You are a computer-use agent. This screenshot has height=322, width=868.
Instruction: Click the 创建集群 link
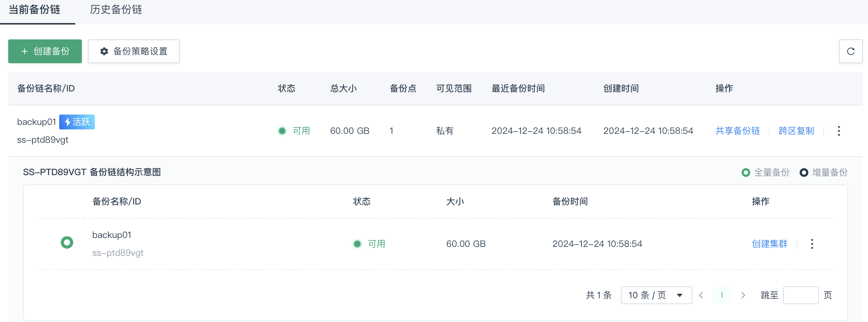769,244
